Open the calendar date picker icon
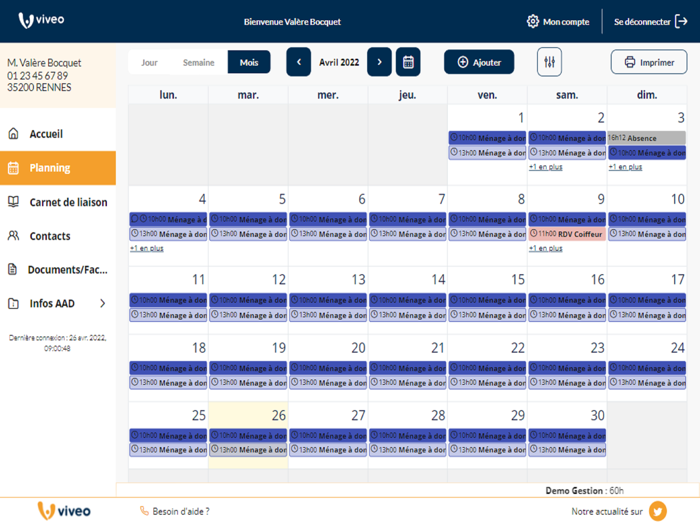The height and width of the screenshot is (525, 700). click(x=408, y=62)
